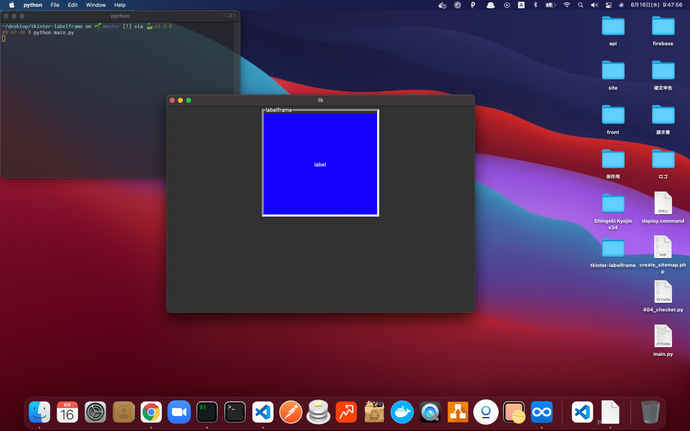Screen dimensions: 690x431
Task: Click the 'labelframe' caption in tk window
Action: 279,110
